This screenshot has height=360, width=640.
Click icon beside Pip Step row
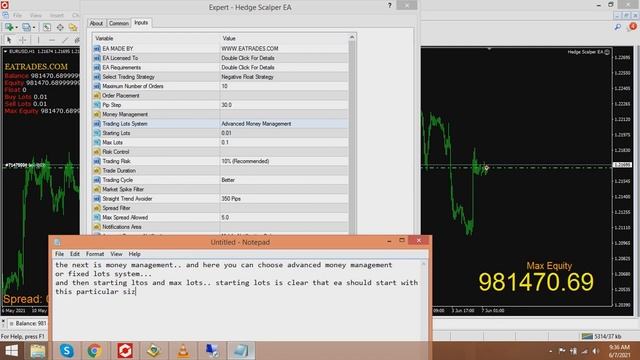[97, 105]
